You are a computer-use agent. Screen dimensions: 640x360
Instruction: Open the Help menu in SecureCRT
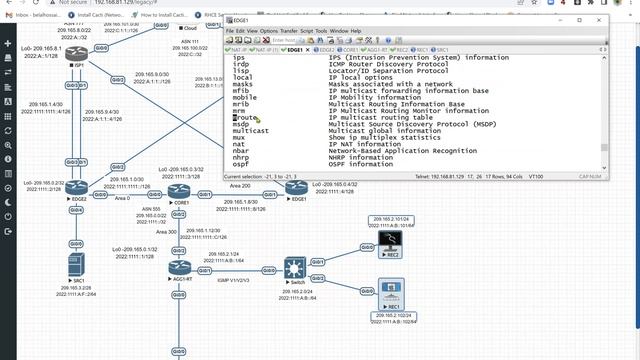coord(356,31)
